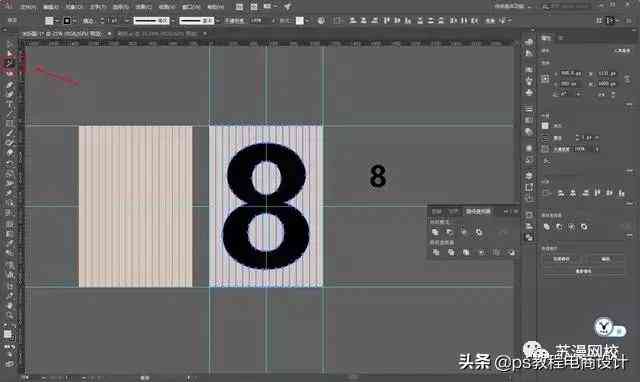Select the Gradient tool
This screenshot has height=382, width=640.
point(10,233)
